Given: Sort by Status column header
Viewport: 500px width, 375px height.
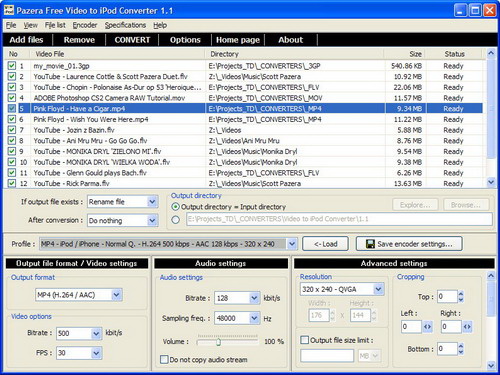Looking at the screenshot, I should click(x=454, y=54).
